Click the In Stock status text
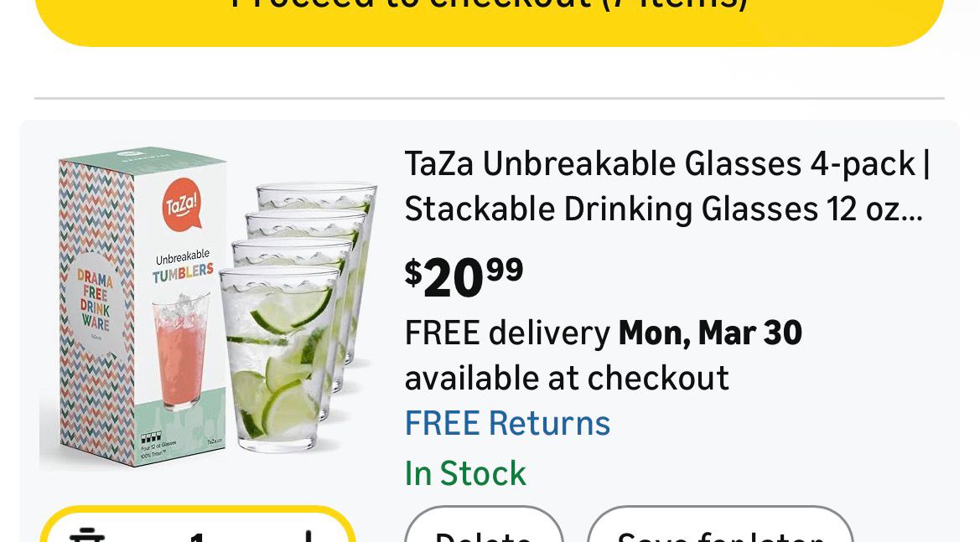The height and width of the screenshot is (542, 980). (x=465, y=473)
